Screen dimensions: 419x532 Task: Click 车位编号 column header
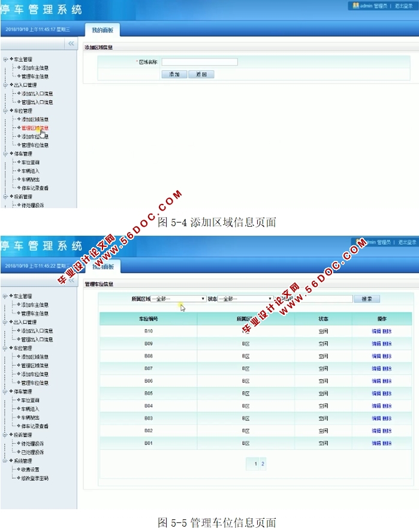coord(149,319)
